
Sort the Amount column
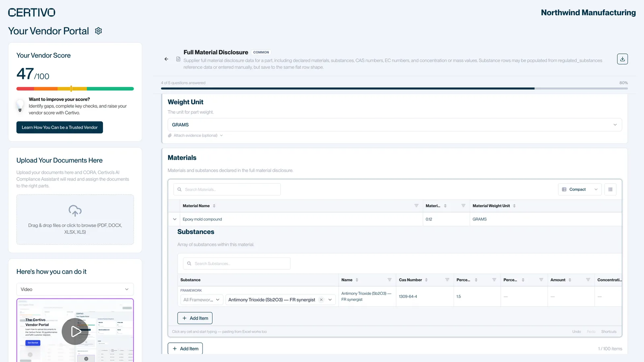point(570,280)
